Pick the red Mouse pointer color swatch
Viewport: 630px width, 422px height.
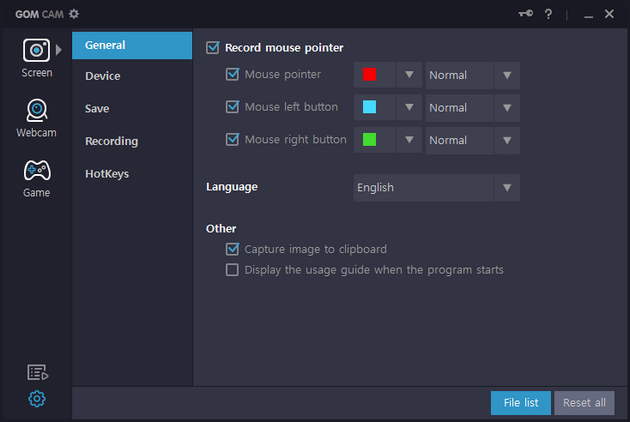[x=370, y=75]
